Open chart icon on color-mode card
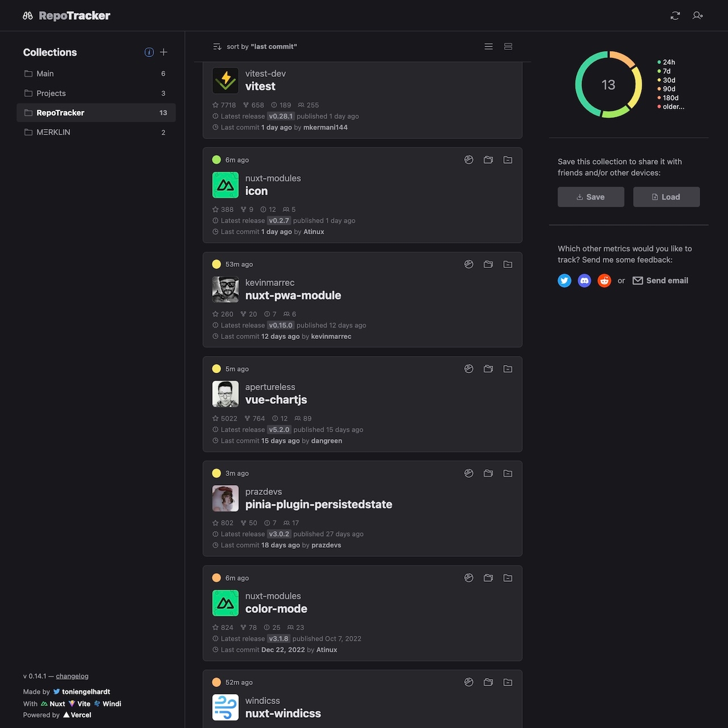The width and height of the screenshot is (728, 728). [x=469, y=578]
